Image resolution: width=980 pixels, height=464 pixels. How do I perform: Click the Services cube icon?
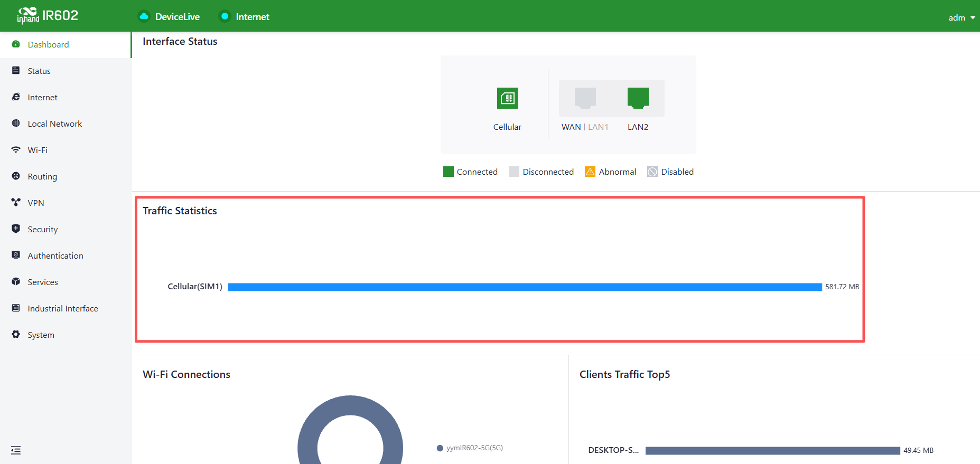16,282
